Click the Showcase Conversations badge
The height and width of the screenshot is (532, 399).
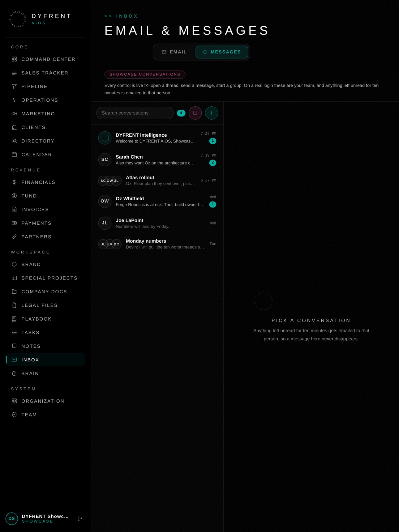point(145,74)
